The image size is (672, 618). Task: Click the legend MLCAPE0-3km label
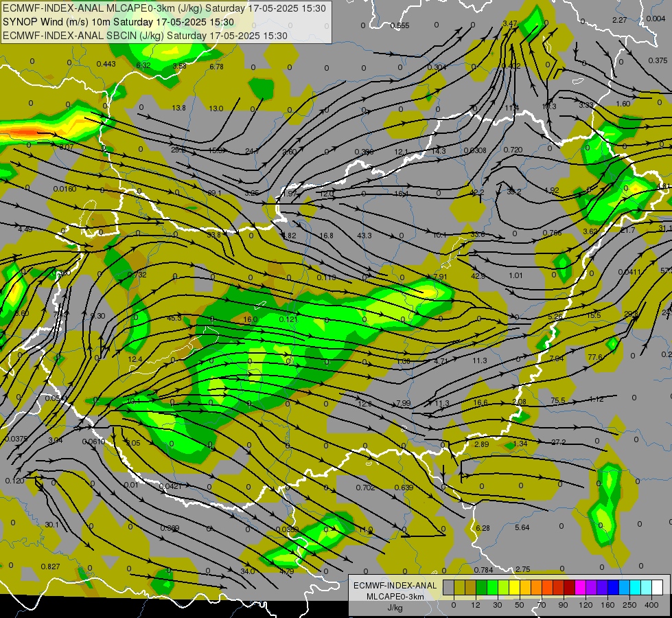tap(395, 597)
